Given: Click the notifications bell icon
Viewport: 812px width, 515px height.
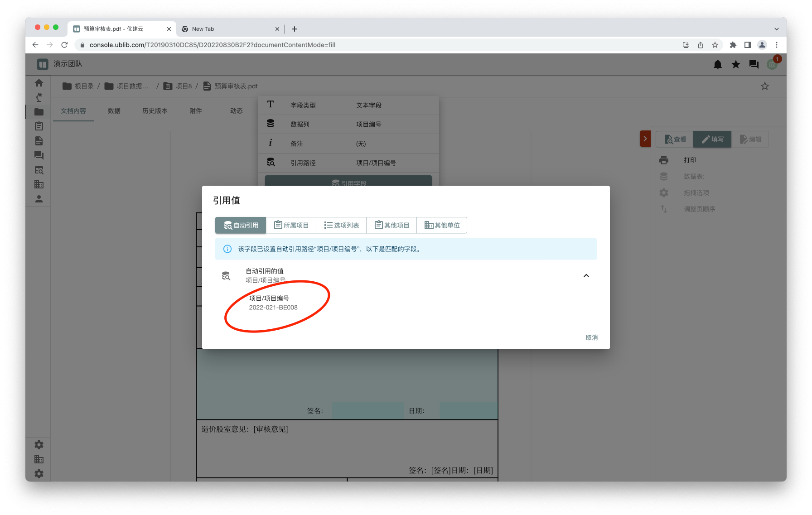Looking at the screenshot, I should click(717, 65).
